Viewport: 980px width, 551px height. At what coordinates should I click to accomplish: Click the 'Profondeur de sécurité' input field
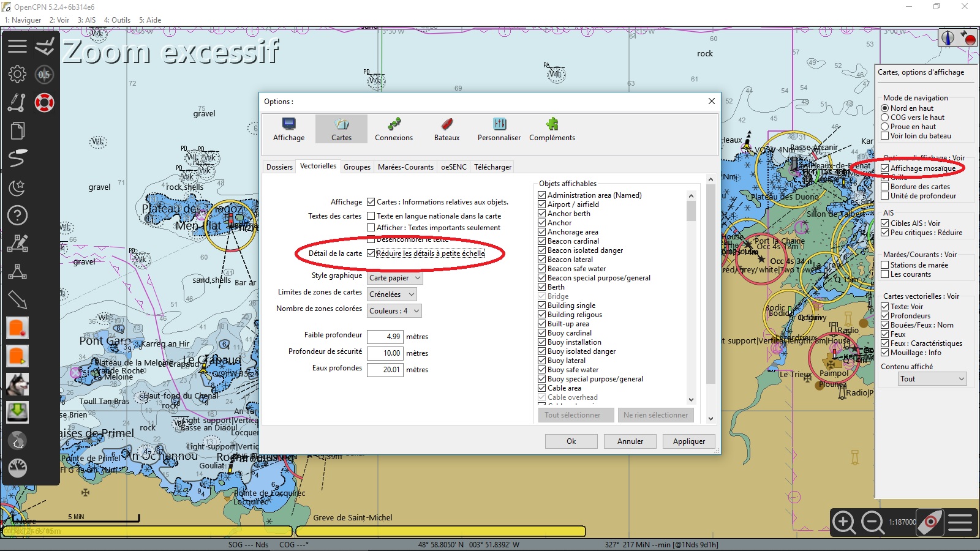[385, 353]
